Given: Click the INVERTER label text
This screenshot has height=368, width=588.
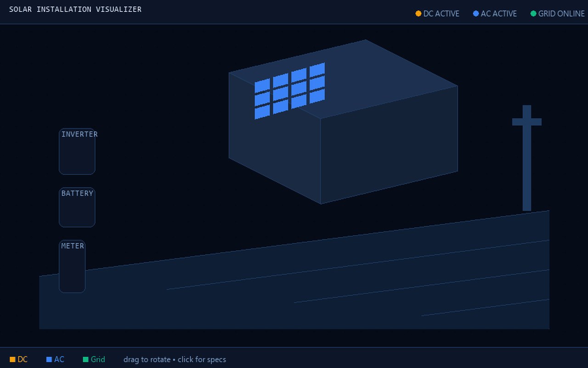Looking at the screenshot, I should point(79,134).
